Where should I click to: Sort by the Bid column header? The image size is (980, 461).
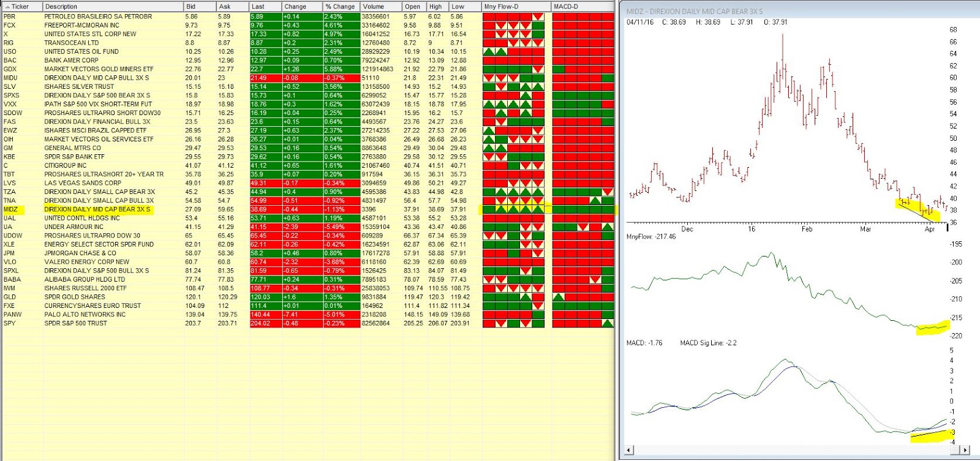(200, 7)
